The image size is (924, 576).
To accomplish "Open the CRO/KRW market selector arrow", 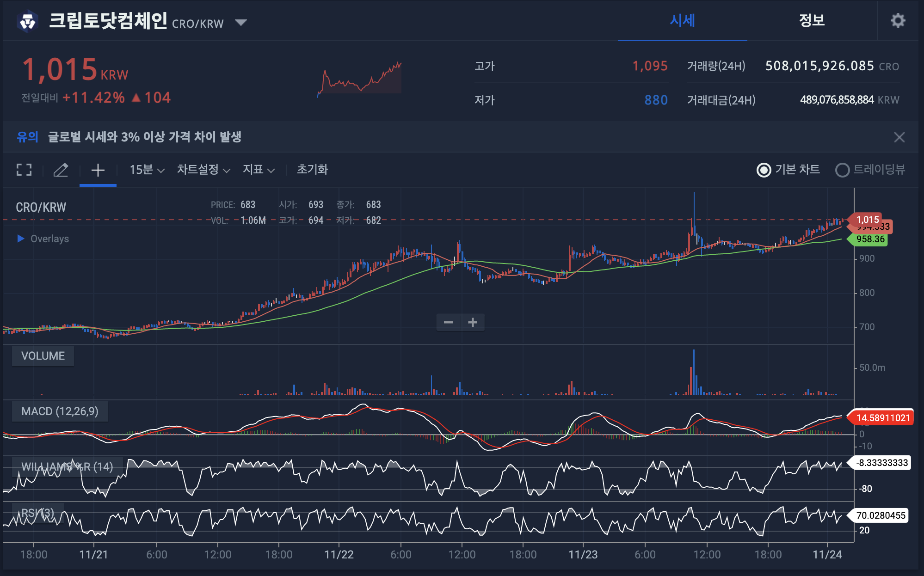I will click(240, 22).
